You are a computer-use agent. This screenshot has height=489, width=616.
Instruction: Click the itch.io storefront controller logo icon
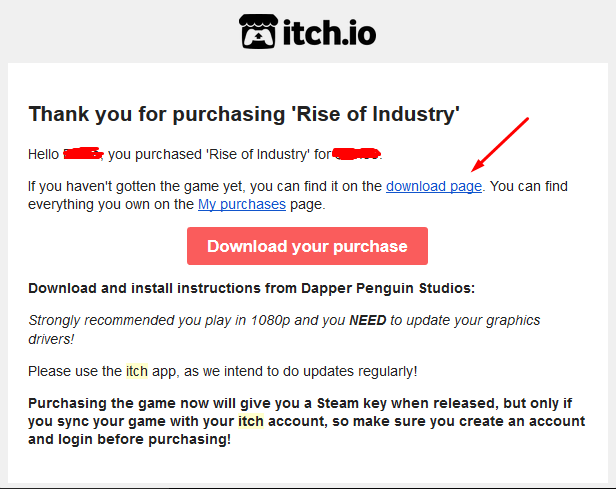(258, 31)
